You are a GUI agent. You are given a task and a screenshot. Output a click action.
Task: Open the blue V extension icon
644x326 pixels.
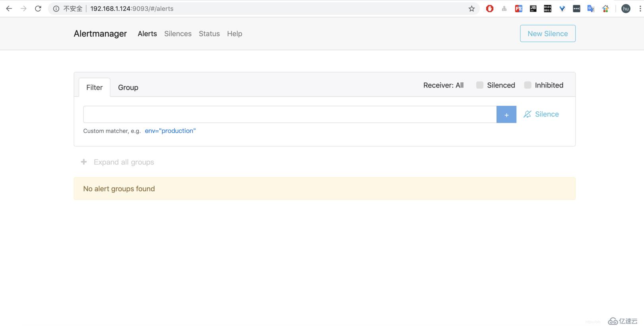point(562,8)
